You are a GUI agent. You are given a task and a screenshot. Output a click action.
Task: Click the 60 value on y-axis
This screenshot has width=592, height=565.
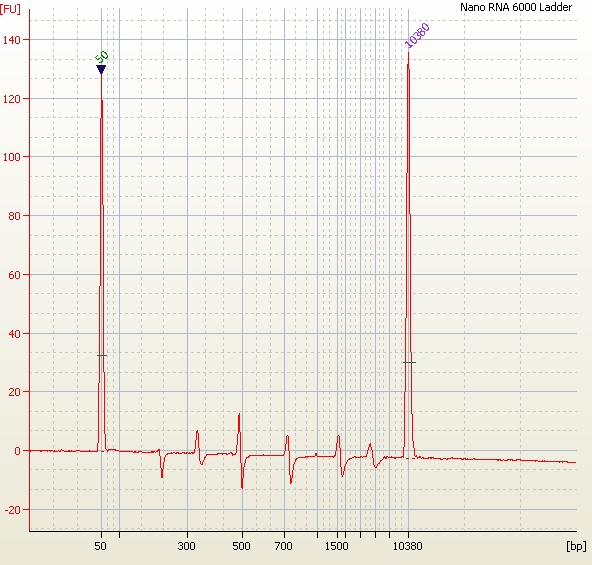[x=14, y=275]
